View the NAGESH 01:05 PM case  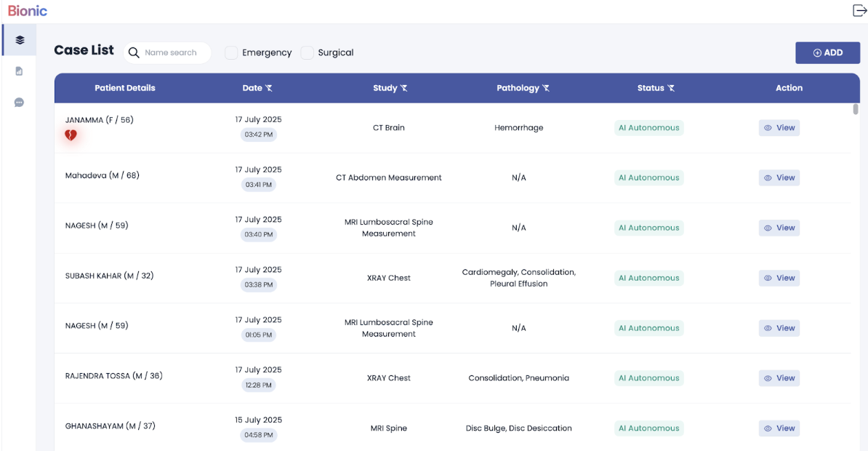pos(779,328)
